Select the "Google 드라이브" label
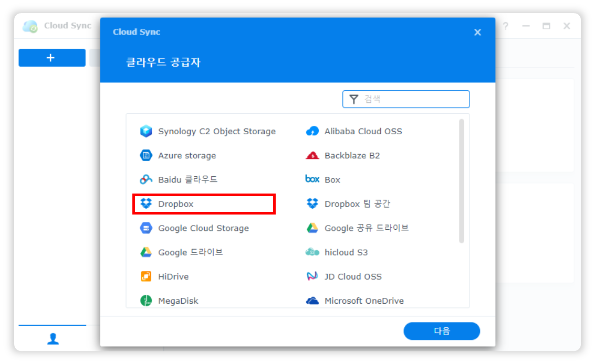This screenshot has height=364, width=595. (191, 252)
